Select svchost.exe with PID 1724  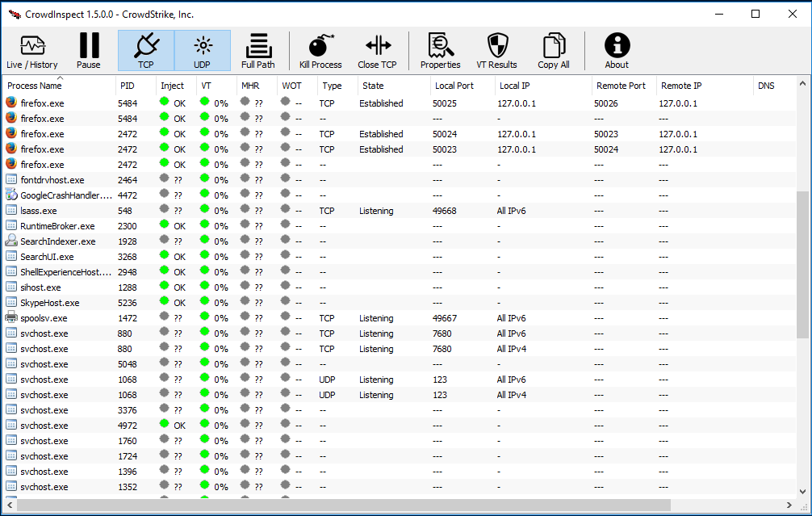pyautogui.click(x=400, y=456)
